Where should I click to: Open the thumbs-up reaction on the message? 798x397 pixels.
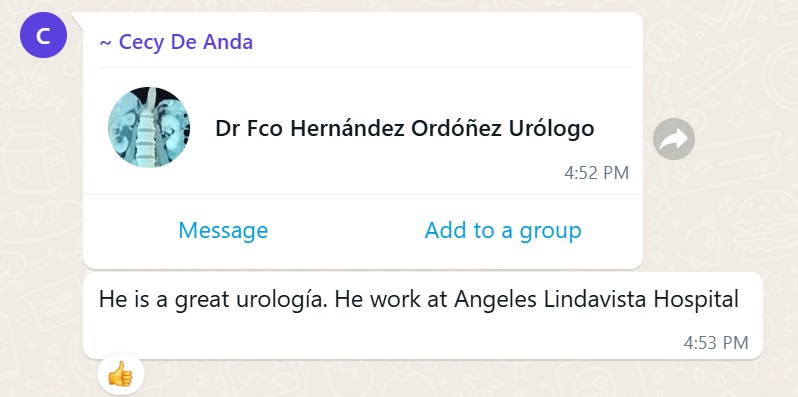(x=121, y=377)
